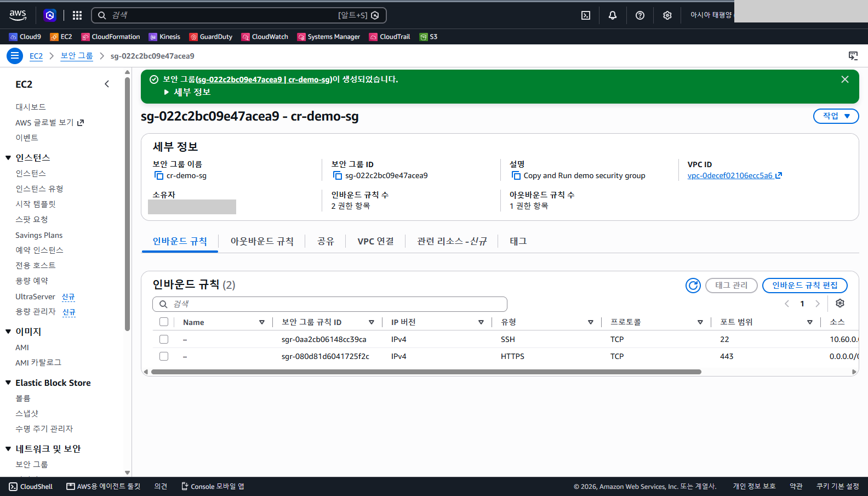The width and height of the screenshot is (868, 496).
Task: Open the services grid menu icon
Action: (77, 15)
